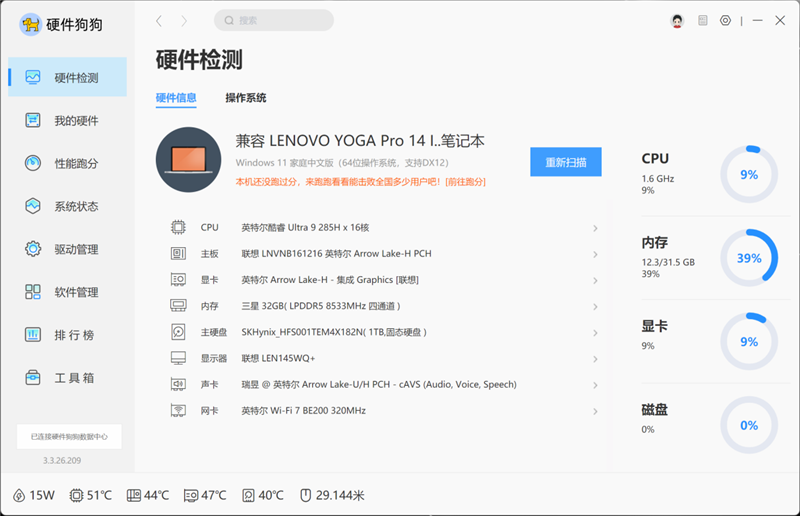Click 已连接硬件狗狗数据中心 status box
This screenshot has width=800, height=516.
(69, 436)
